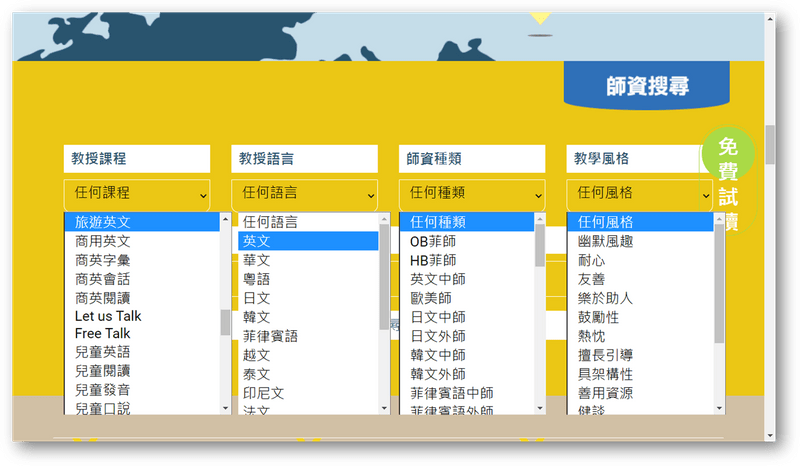Pick 韓文 from the language list
The width and height of the screenshot is (800, 466).
[x=256, y=316]
